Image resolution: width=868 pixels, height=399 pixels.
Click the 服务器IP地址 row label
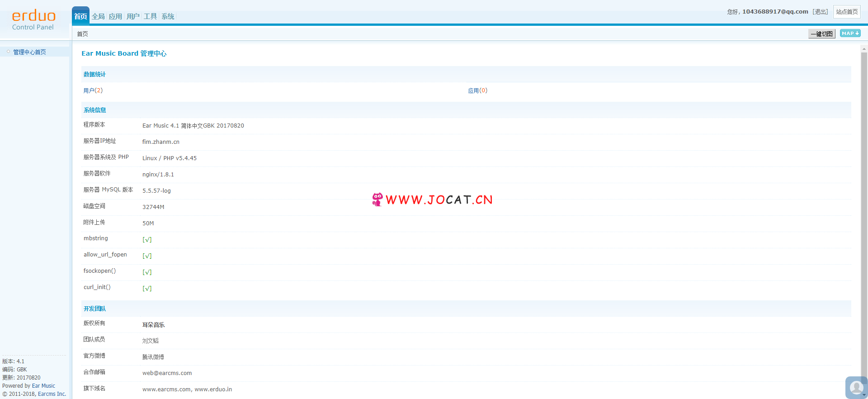point(99,141)
